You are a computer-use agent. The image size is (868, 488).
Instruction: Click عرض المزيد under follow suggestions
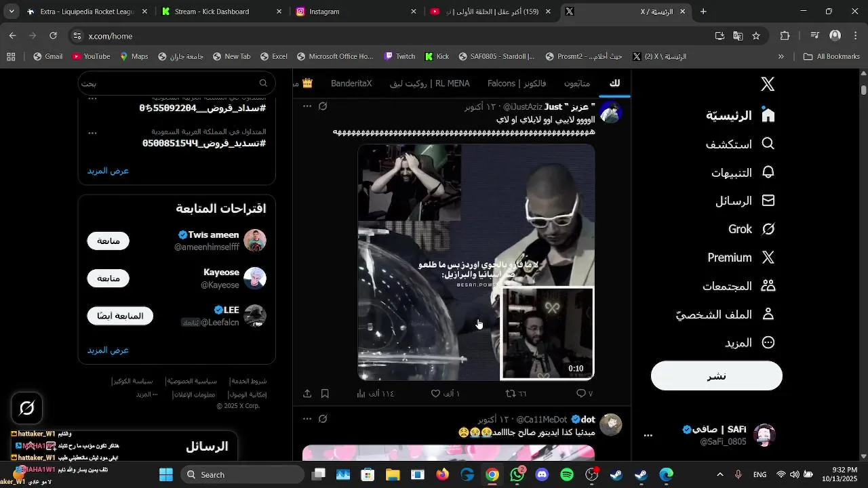108,350
